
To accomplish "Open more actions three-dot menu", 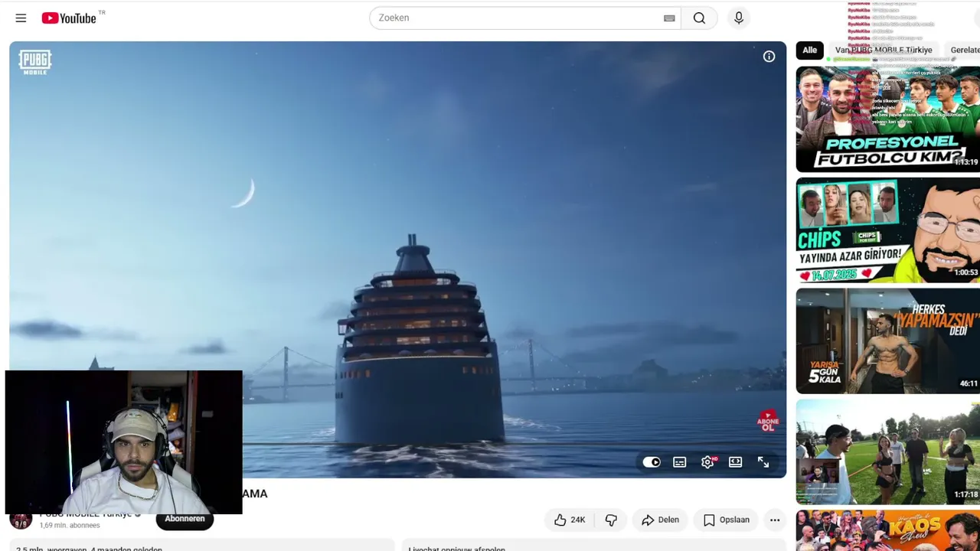I will coord(775,520).
